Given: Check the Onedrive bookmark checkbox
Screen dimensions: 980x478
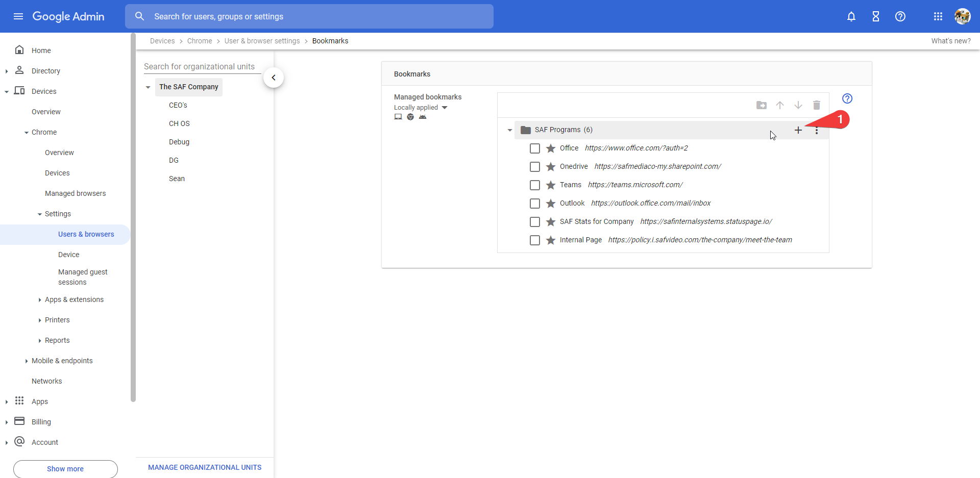Looking at the screenshot, I should (535, 167).
